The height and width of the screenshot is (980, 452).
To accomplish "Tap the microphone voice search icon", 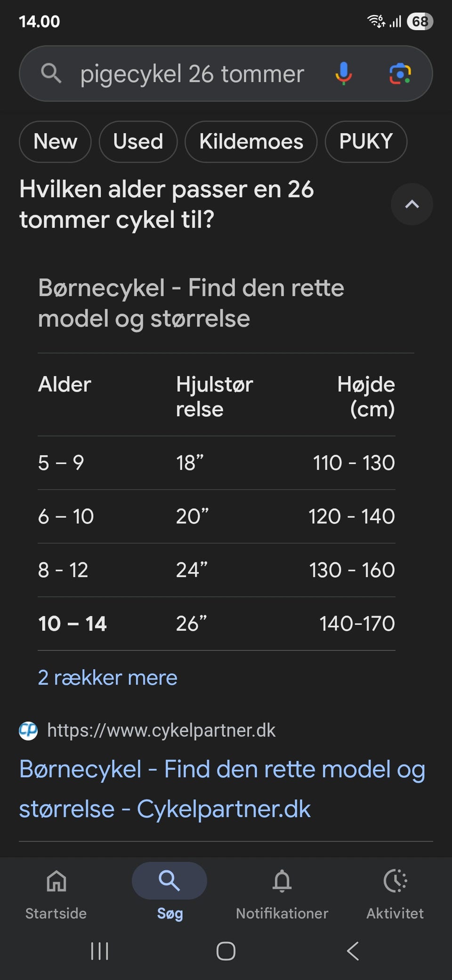I will coord(343,73).
